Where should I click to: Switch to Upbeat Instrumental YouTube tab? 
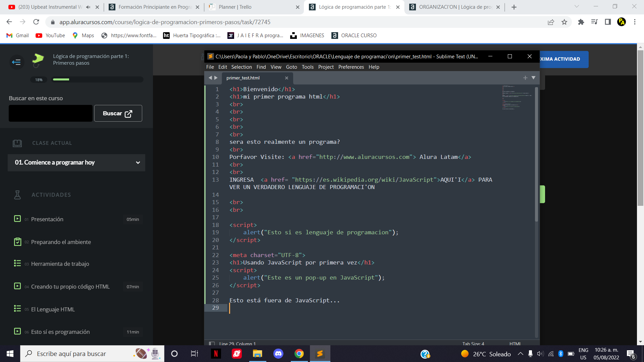54,7
